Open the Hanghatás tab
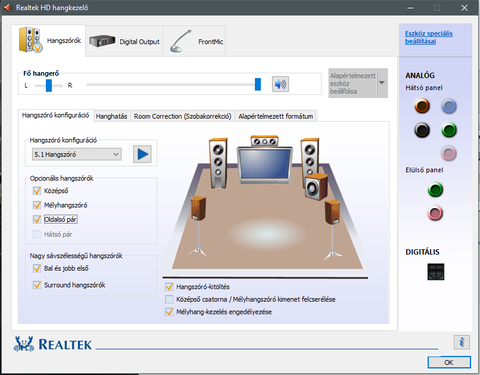 [x=111, y=116]
